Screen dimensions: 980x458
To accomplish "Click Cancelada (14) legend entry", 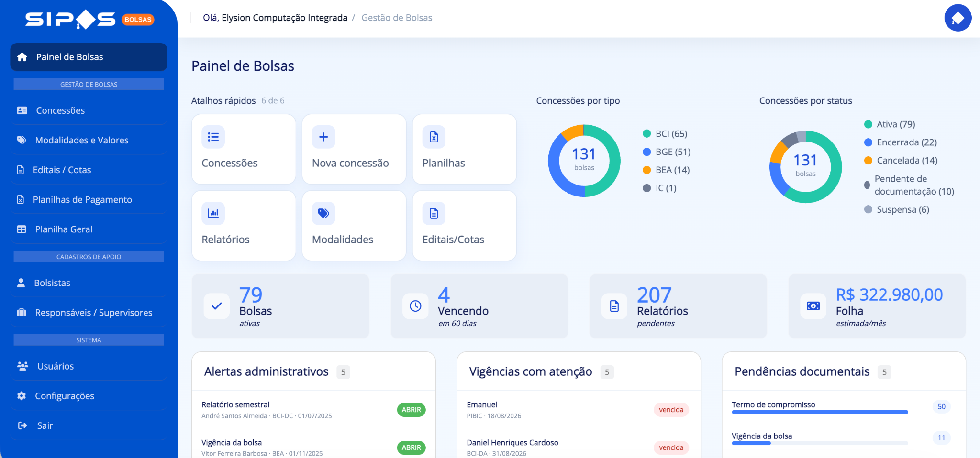I will point(901,161).
